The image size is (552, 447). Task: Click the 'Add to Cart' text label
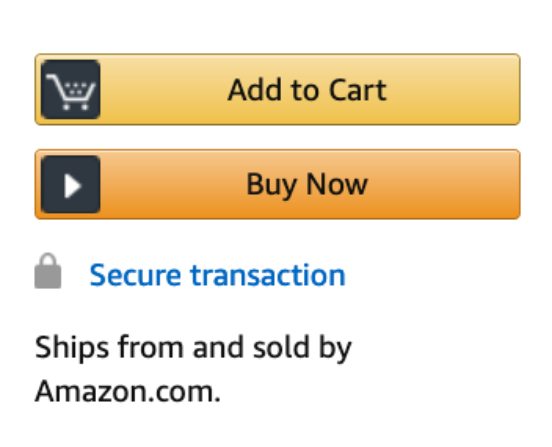[x=307, y=90]
